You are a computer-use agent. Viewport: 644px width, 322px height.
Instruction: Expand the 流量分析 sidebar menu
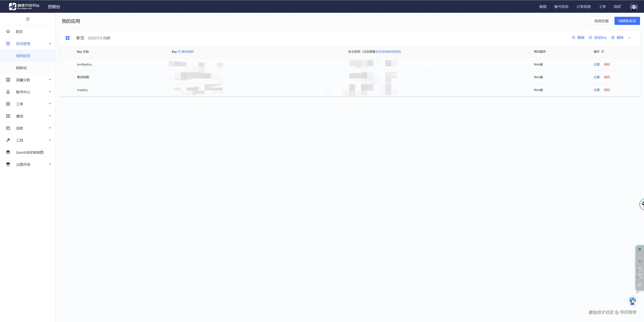[x=50, y=80]
